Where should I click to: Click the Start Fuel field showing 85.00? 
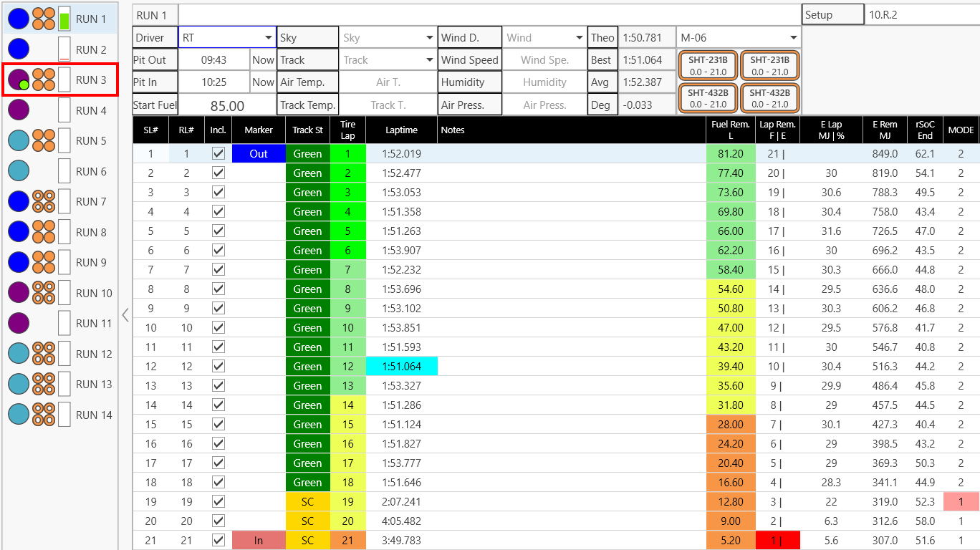pyautogui.click(x=227, y=105)
